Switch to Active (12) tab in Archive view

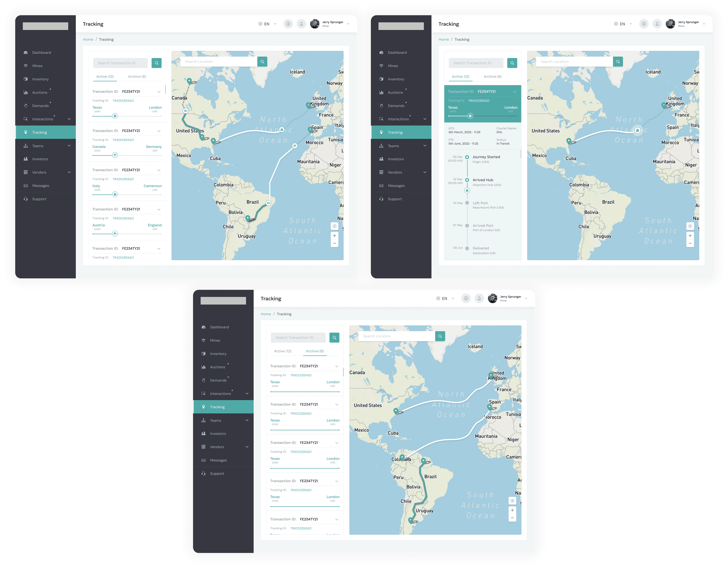(283, 351)
